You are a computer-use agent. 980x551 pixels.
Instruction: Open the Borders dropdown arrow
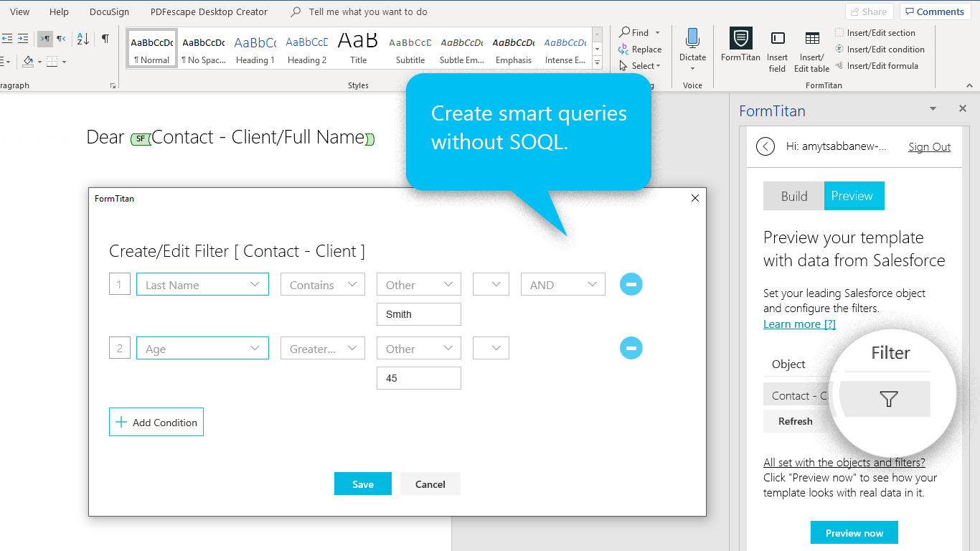(64, 62)
